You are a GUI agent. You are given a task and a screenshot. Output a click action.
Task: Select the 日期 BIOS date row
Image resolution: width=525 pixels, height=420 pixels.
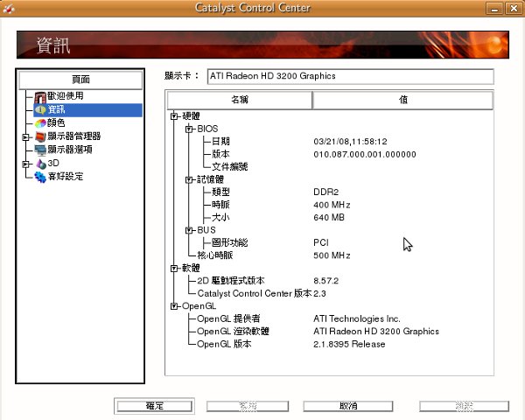pyautogui.click(x=220, y=142)
